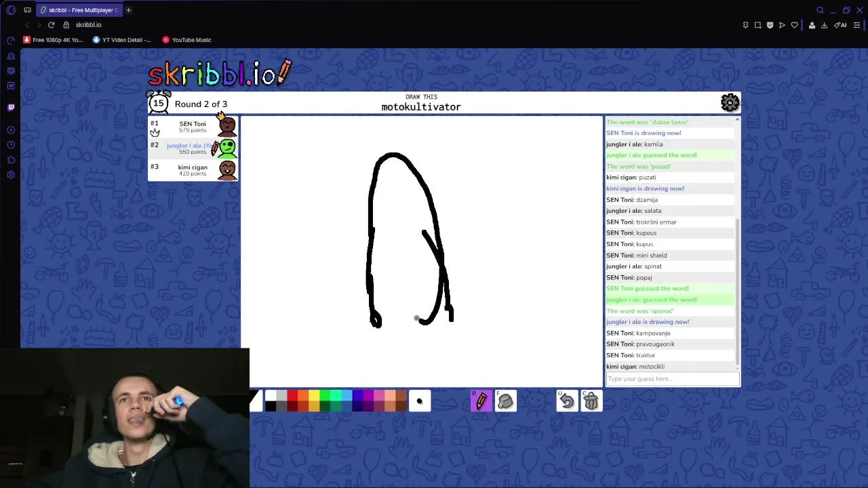868x488 pixels.
Task: Click SEN Toni's avatar
Action: point(227,126)
